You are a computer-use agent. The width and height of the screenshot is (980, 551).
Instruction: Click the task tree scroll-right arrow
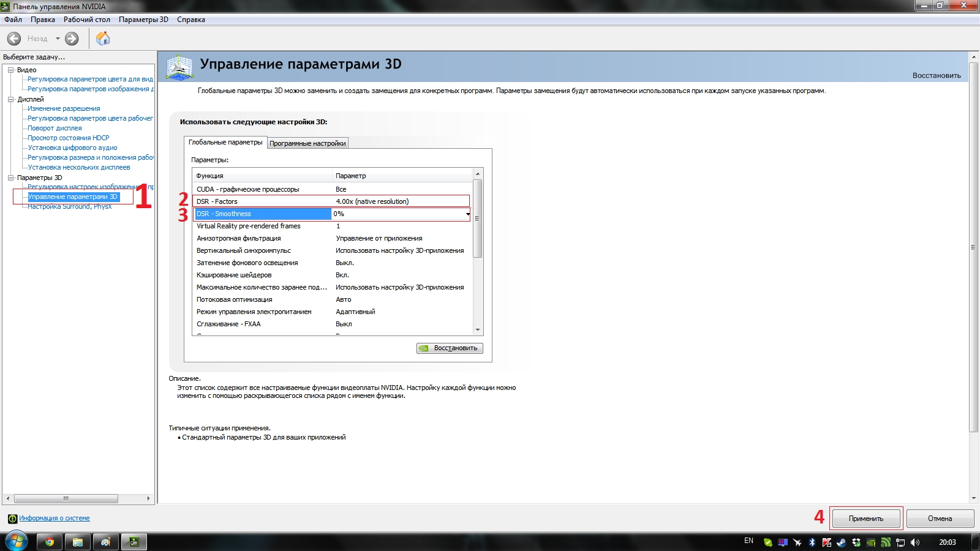coord(148,498)
